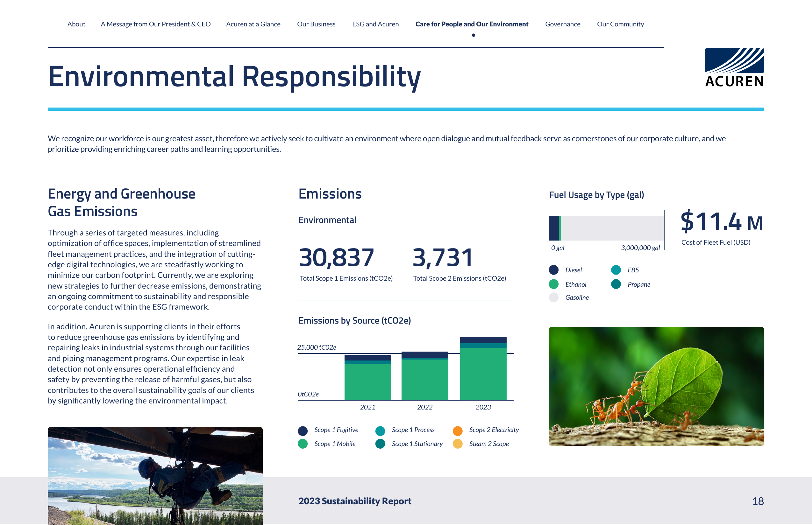
Task: Open the ESG and Acuren link
Action: (x=375, y=24)
